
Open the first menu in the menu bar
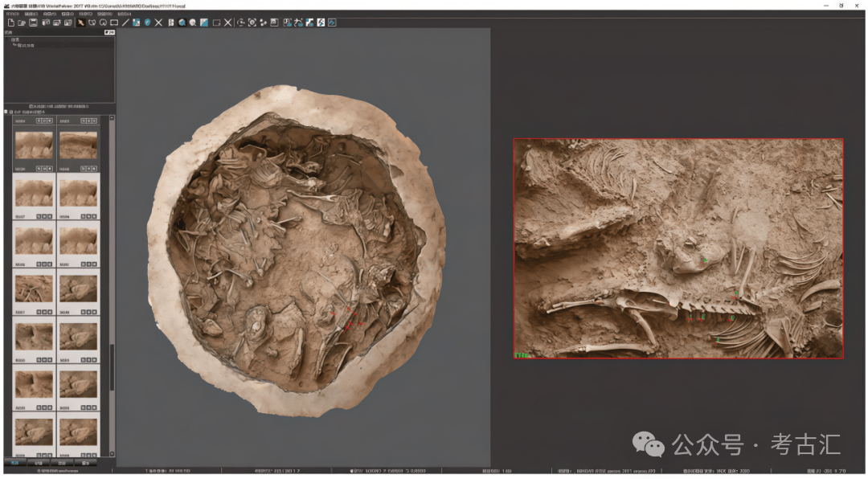[x=13, y=14]
